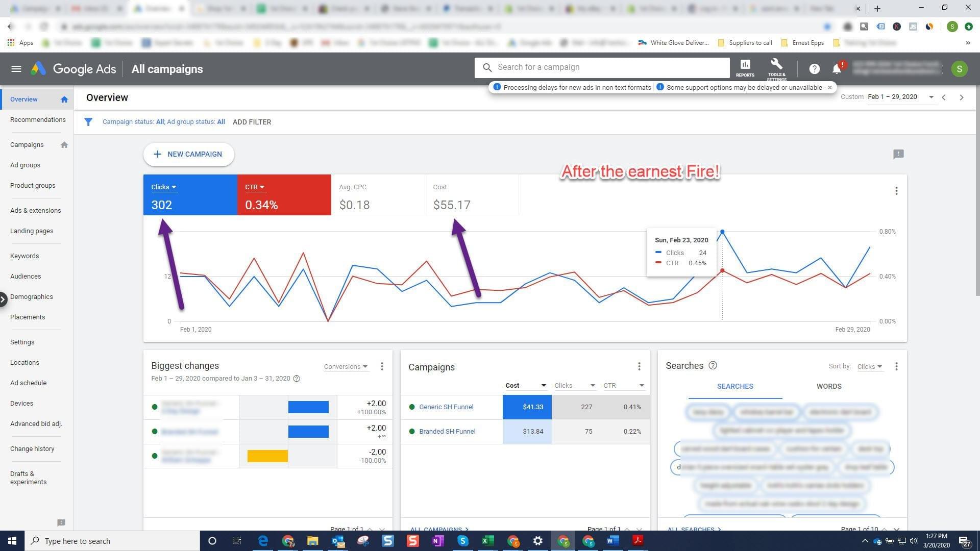Open the notifications bell icon
Viewport: 980px width, 551px height.
(x=837, y=68)
